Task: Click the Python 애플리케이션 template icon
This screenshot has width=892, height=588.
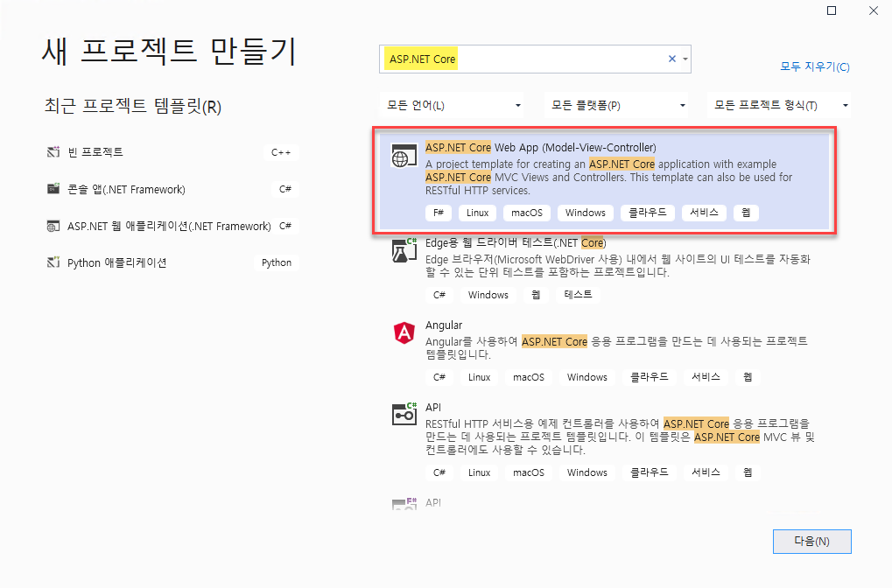Action: 53,262
